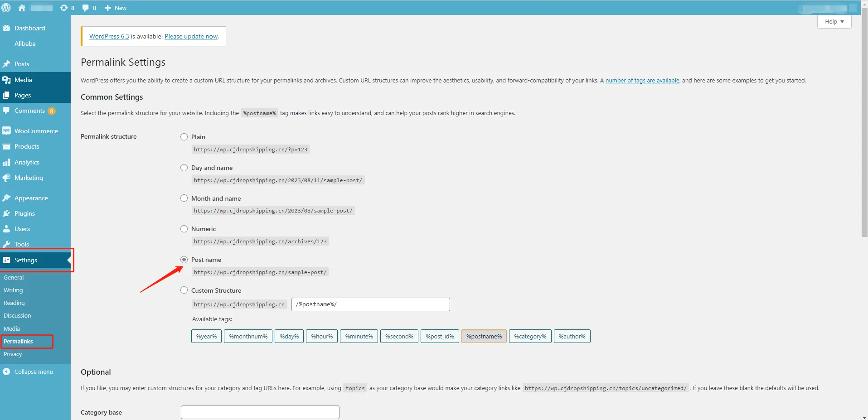Click the Please update now link
This screenshot has width=868, height=420.
[x=191, y=36]
